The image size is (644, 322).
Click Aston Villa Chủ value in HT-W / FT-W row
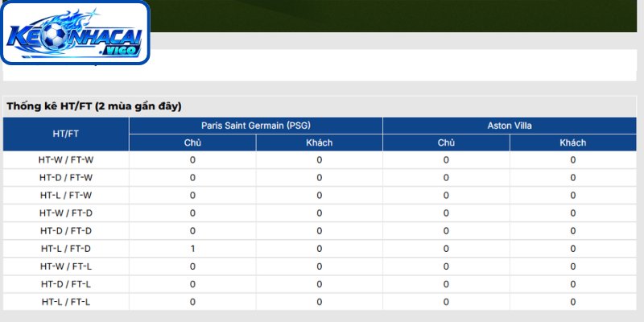click(446, 160)
